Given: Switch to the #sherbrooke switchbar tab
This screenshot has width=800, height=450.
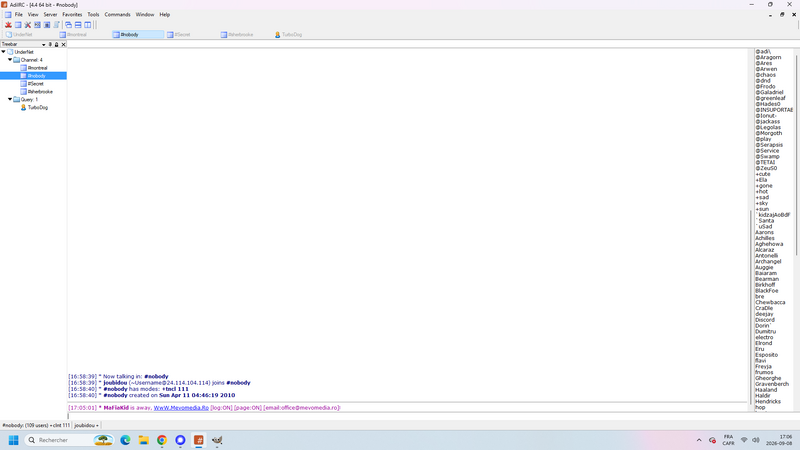Looking at the screenshot, I should click(245, 35).
